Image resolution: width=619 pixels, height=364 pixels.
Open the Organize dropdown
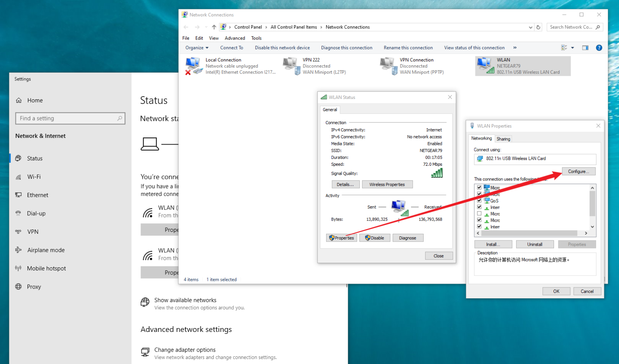click(x=197, y=48)
